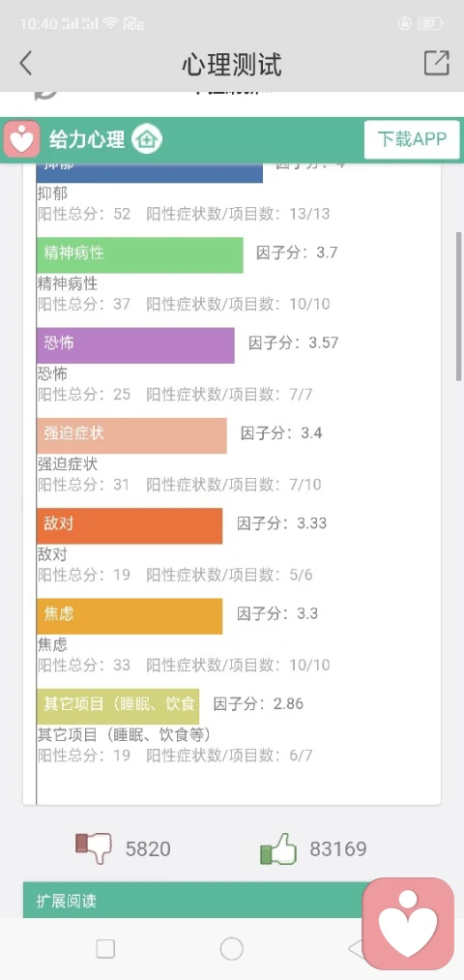
Task: Open the green home icon
Action: pyautogui.click(x=147, y=138)
